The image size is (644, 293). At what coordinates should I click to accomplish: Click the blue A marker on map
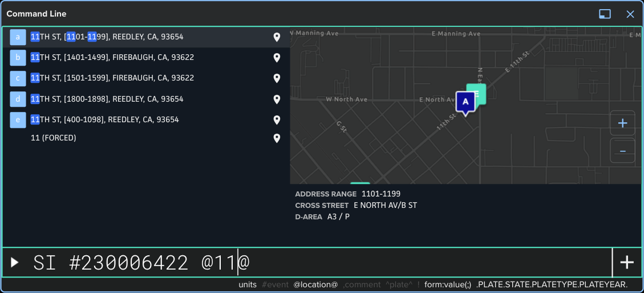465,102
